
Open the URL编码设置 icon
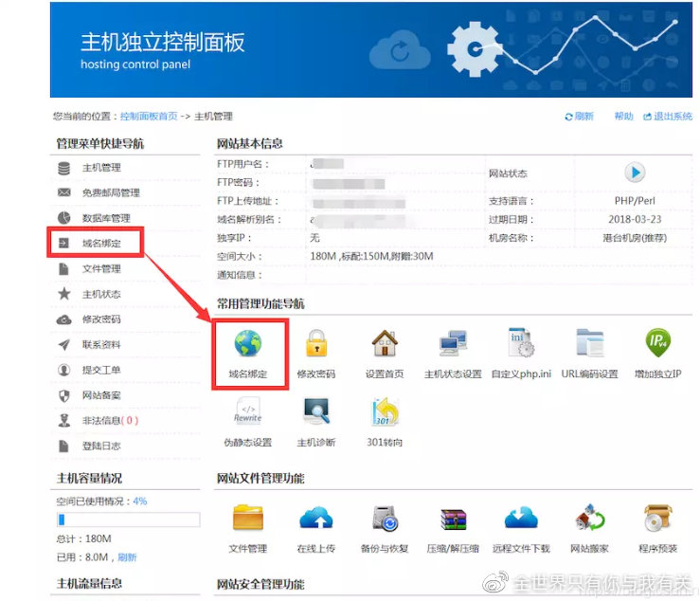(x=589, y=344)
